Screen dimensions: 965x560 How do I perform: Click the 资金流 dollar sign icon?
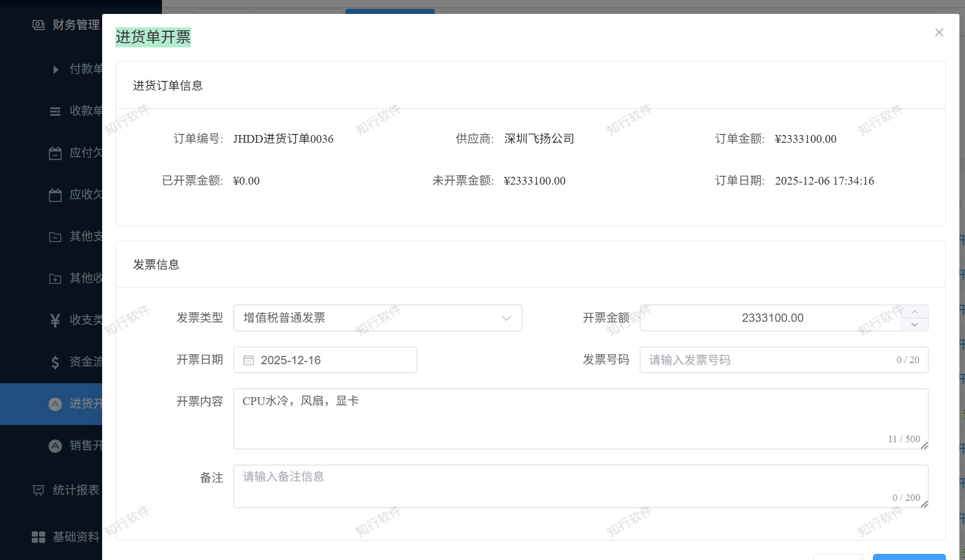coord(55,362)
